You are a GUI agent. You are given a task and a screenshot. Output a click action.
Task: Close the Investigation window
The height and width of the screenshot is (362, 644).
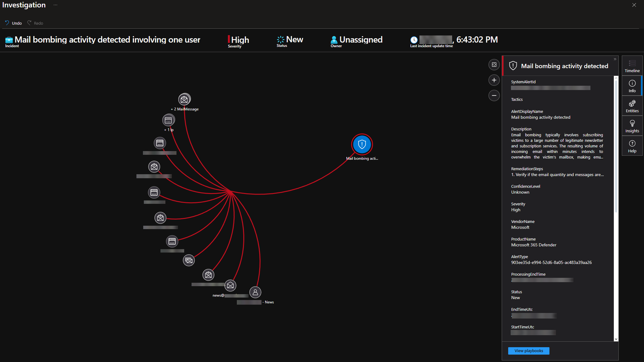634,5
